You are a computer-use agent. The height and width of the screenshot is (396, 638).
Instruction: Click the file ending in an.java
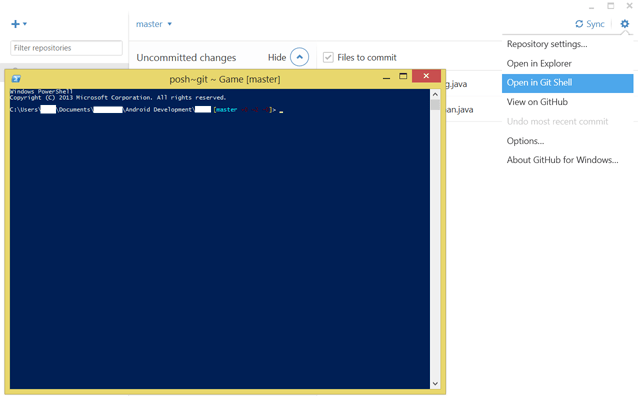(459, 109)
